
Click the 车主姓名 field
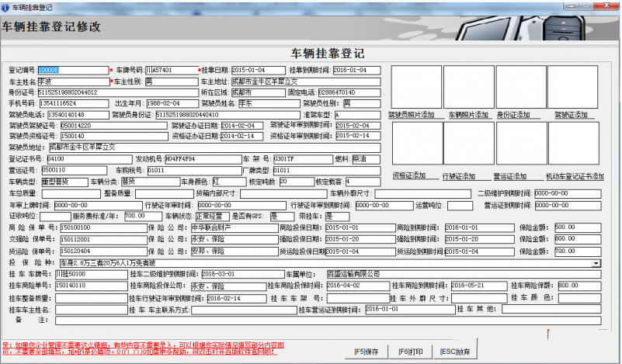pyautogui.click(x=74, y=81)
